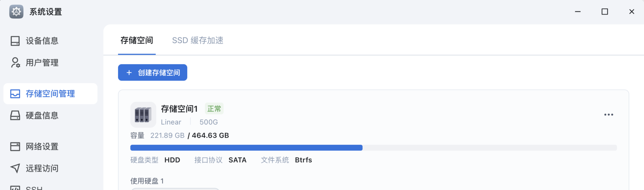Click the 存储空间1 title text

[x=179, y=109]
